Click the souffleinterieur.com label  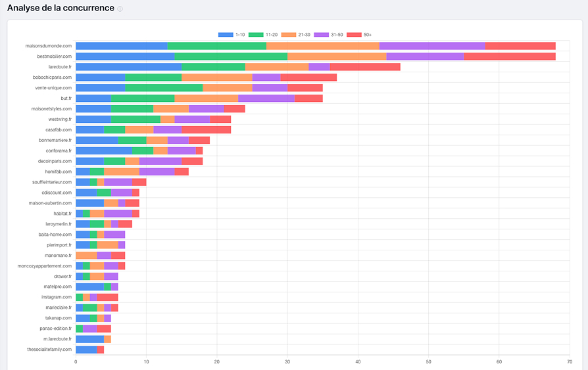(x=52, y=182)
